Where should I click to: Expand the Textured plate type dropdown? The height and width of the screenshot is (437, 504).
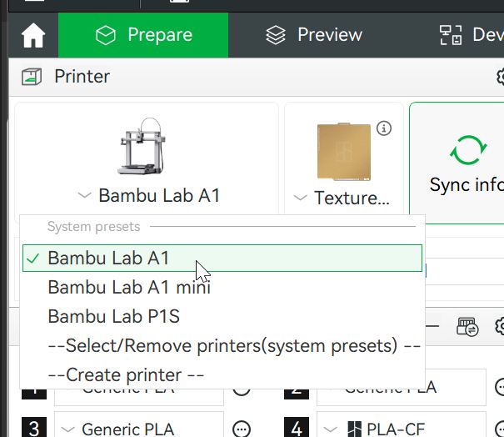(342, 198)
